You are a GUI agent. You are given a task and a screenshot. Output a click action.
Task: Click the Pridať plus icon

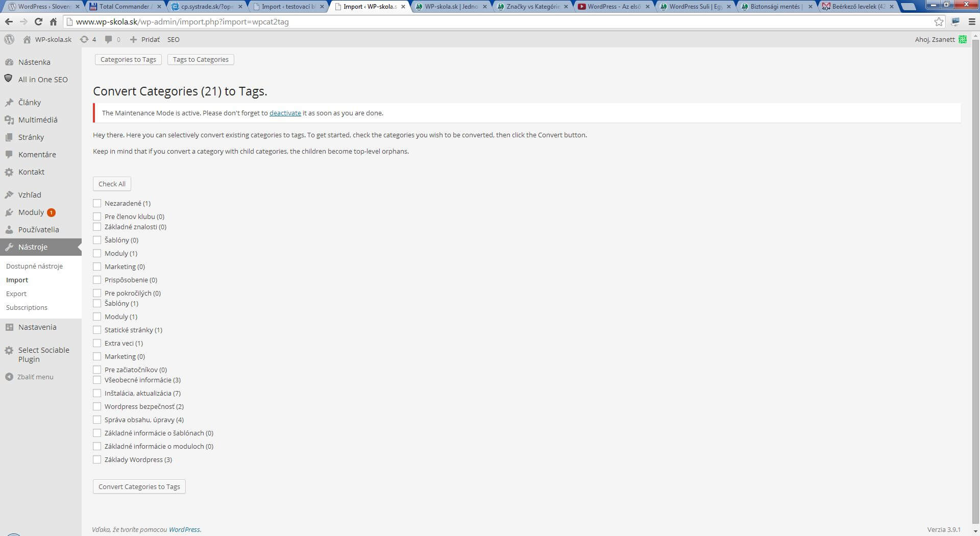tap(133, 39)
